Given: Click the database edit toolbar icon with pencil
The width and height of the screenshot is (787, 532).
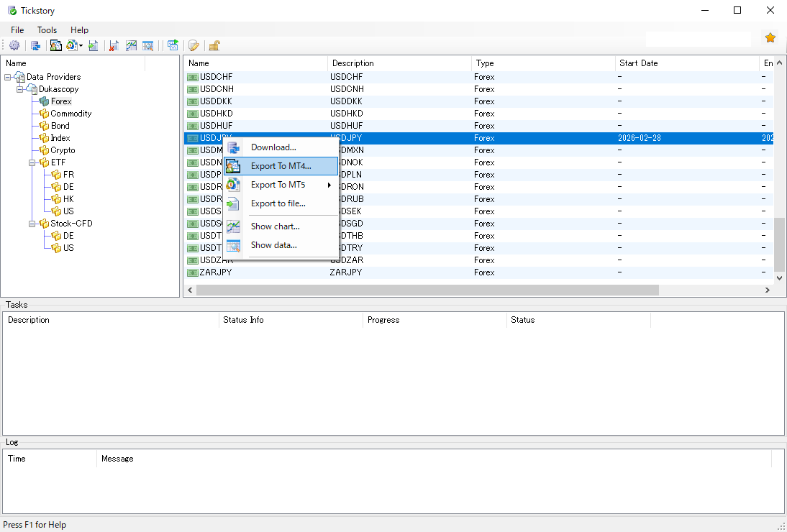Looking at the screenshot, I should click(194, 45).
